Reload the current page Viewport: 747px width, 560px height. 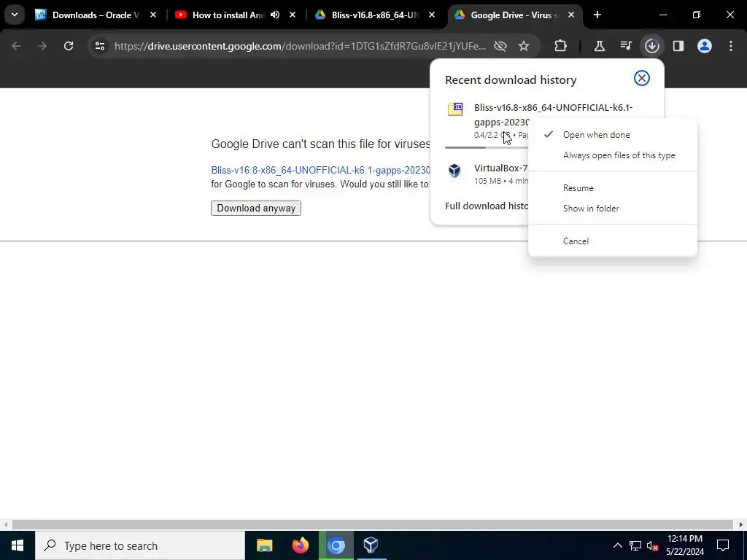[69, 46]
